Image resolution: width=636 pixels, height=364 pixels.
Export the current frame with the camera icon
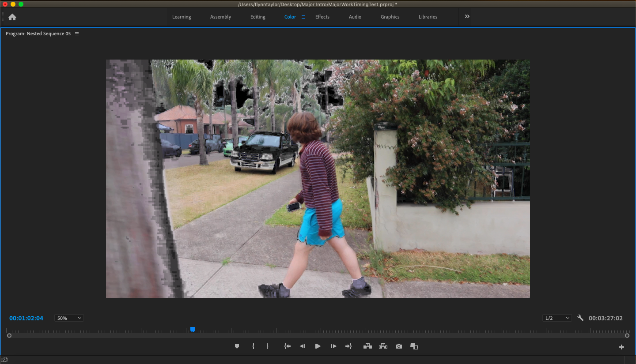(x=398, y=346)
